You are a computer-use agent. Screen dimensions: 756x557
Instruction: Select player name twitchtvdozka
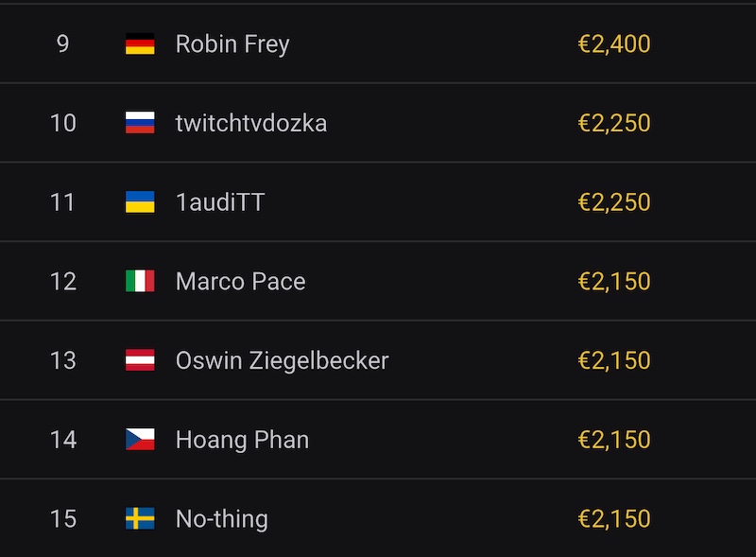(x=251, y=123)
